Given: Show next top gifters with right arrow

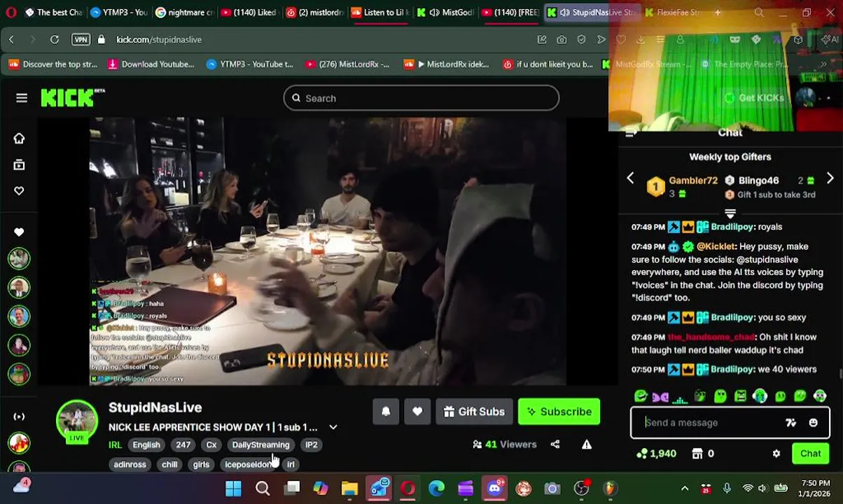Looking at the screenshot, I should click(830, 178).
